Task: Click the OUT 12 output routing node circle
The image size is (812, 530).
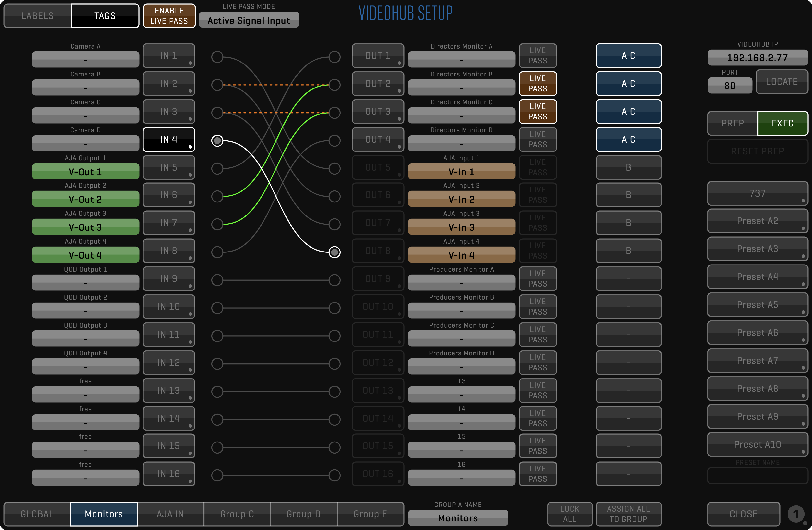Action: (x=334, y=364)
